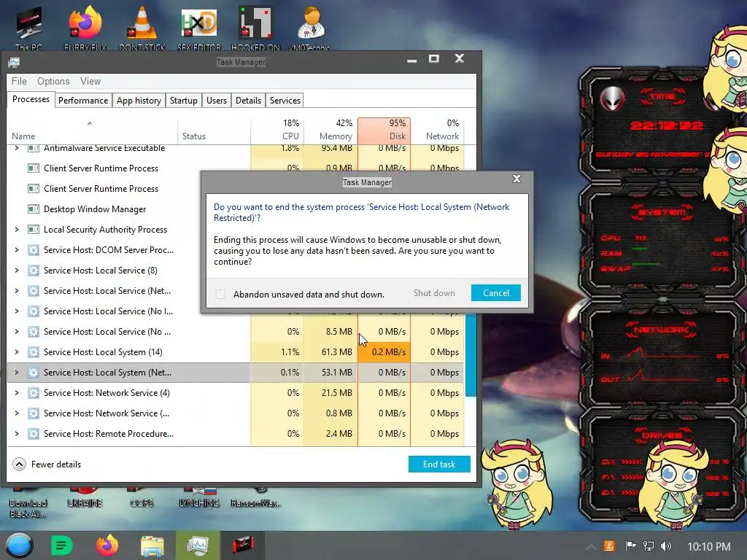The height and width of the screenshot is (560, 747).
Task: Sort by the Name column header
Action: pyautogui.click(x=93, y=131)
